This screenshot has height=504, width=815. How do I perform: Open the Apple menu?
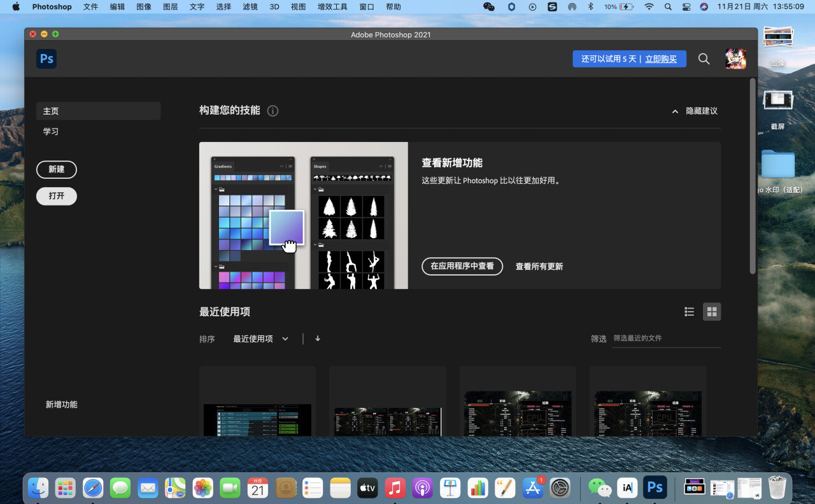[x=16, y=6]
